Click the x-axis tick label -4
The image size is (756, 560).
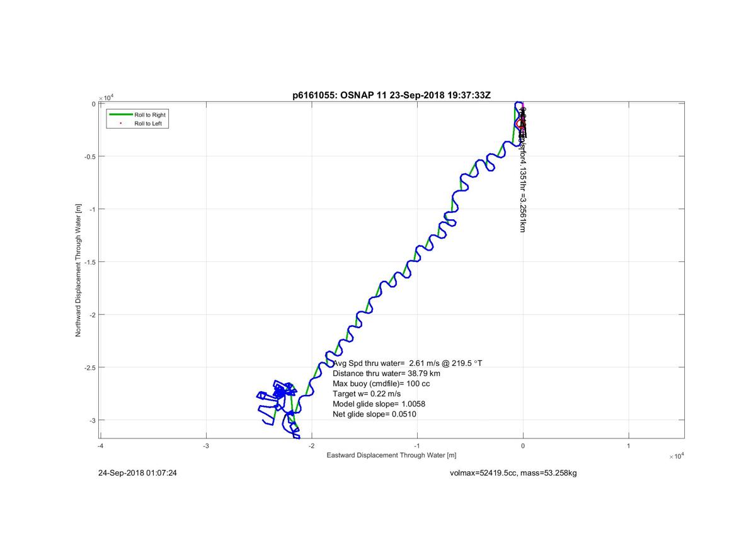coord(100,446)
